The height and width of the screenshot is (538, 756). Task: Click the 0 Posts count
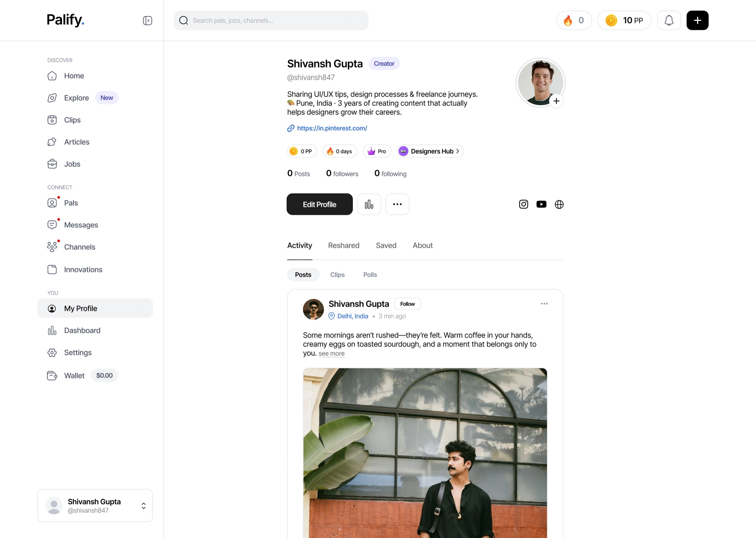[x=299, y=173]
